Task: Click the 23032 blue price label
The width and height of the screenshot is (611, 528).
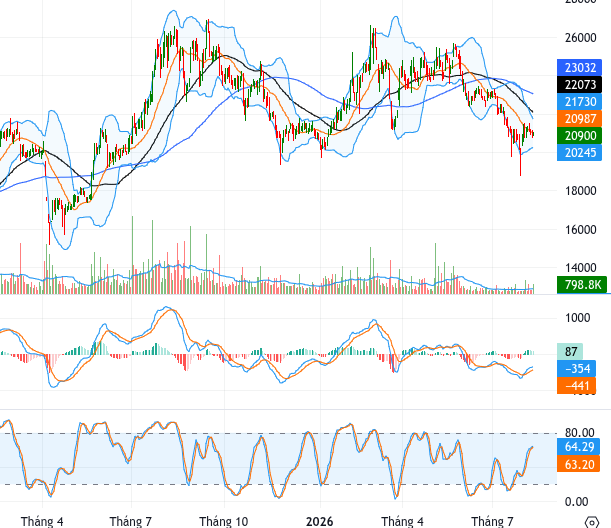Action: point(579,68)
